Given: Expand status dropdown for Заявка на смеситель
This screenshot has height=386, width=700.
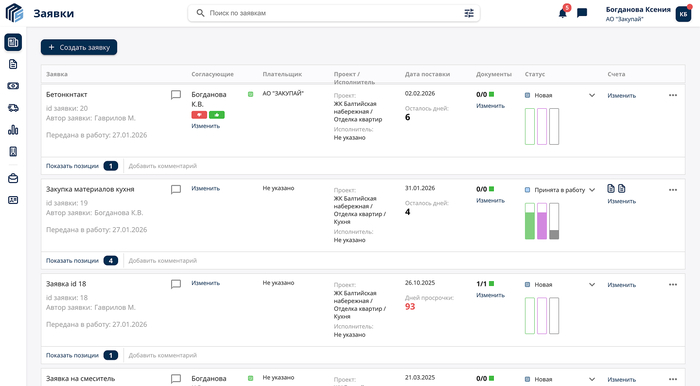Looking at the screenshot, I should (592, 379).
